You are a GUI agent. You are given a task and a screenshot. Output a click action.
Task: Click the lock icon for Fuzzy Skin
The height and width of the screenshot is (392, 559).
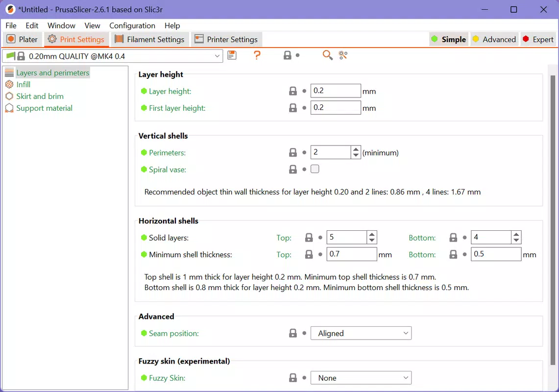[292, 378]
